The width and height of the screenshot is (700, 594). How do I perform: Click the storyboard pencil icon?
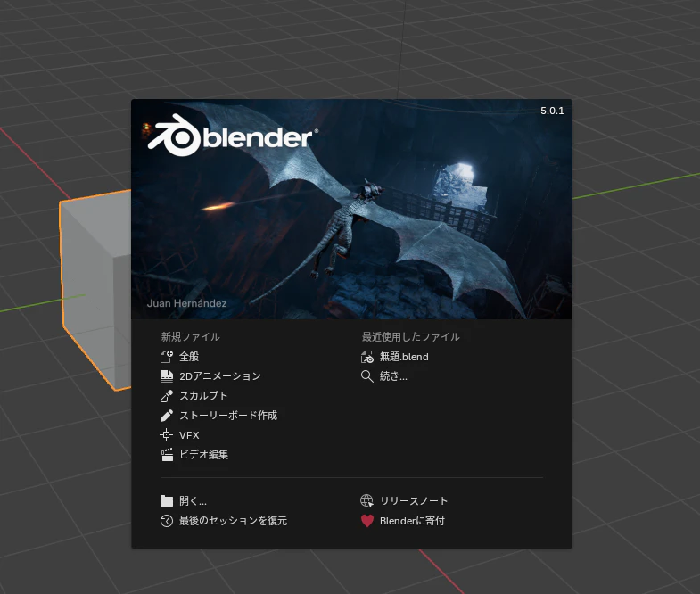click(x=167, y=416)
